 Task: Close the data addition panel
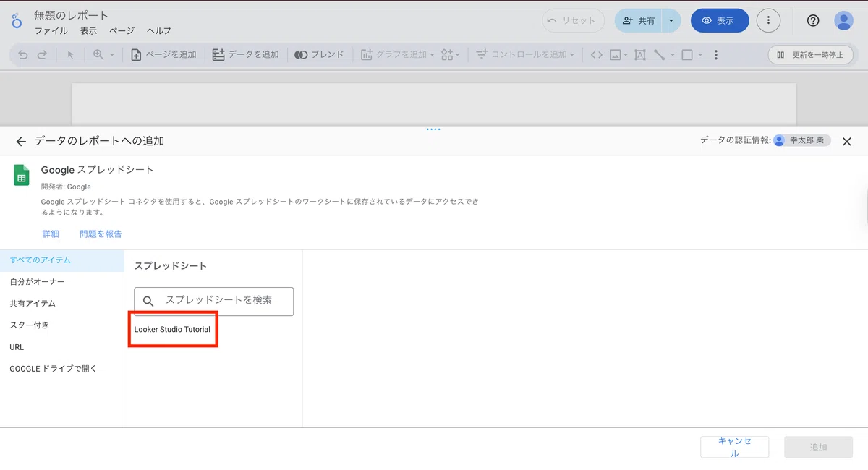(x=847, y=142)
